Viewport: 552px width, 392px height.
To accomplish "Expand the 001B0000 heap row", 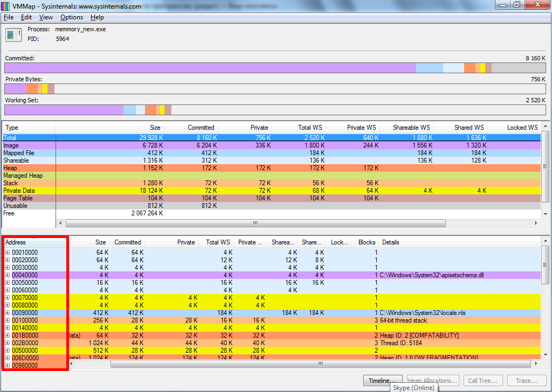I will [7, 335].
